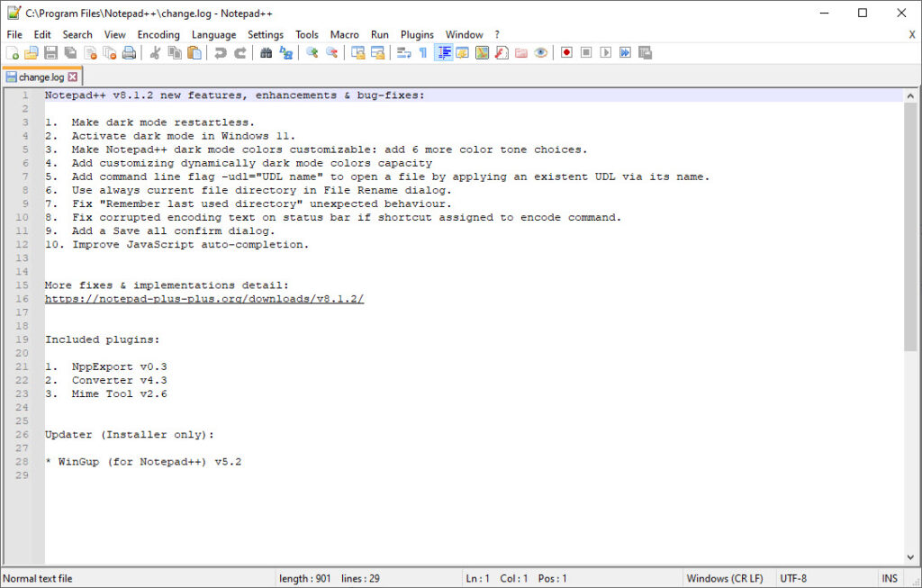The height and width of the screenshot is (588, 922).
Task: Click the Close All toolbar icon
Action: [x=109, y=53]
